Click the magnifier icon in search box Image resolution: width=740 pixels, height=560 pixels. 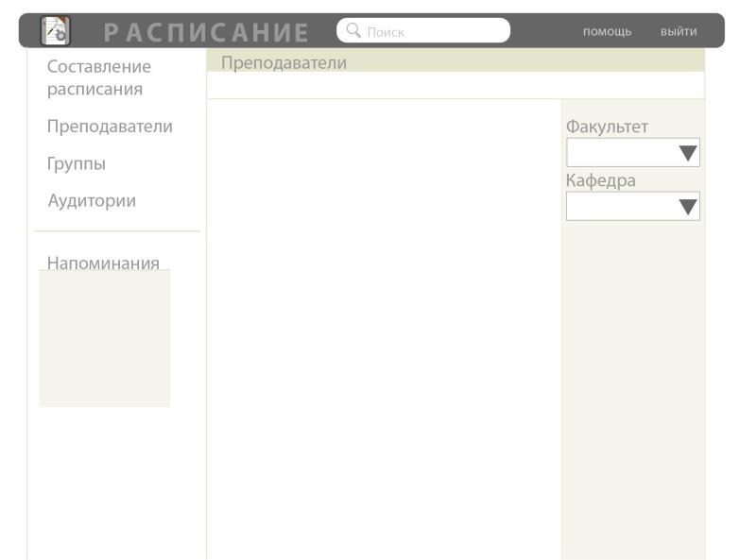pos(353,30)
